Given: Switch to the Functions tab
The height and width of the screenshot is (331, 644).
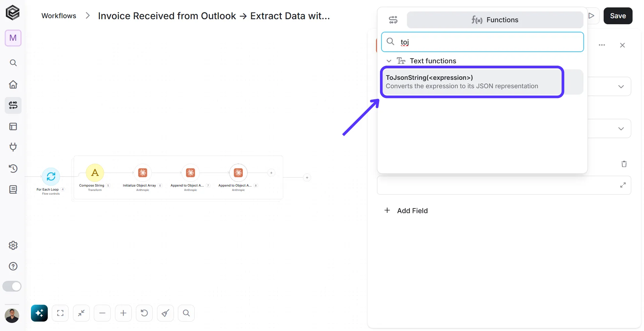Looking at the screenshot, I should [495, 20].
